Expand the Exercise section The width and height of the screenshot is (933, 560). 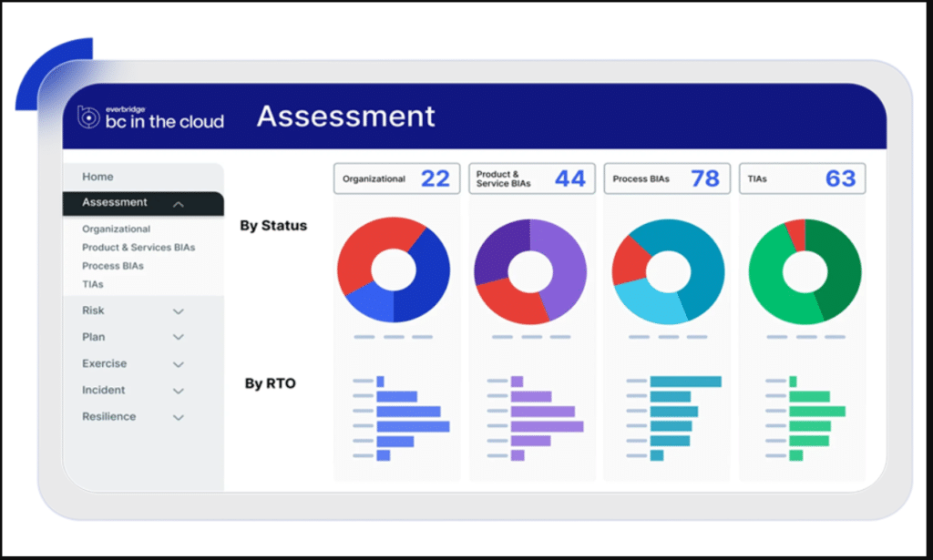(x=179, y=364)
